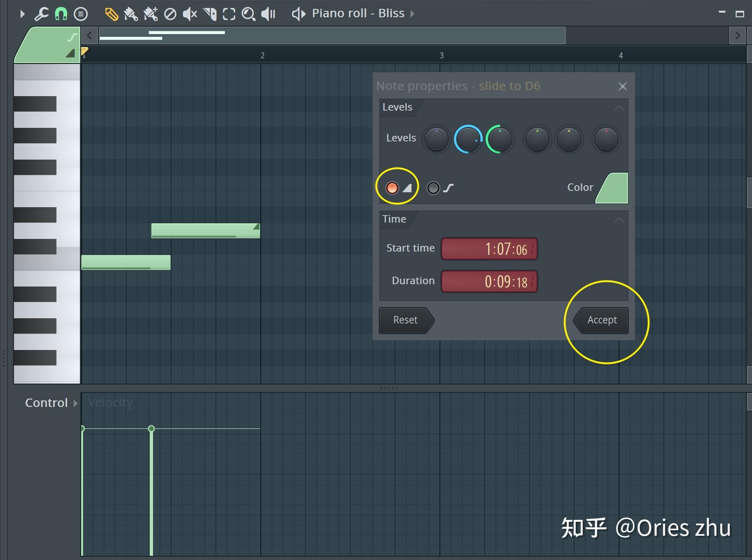Adjust the blue-ringed Levels knob
Screen dimensions: 752x560
pos(468,139)
